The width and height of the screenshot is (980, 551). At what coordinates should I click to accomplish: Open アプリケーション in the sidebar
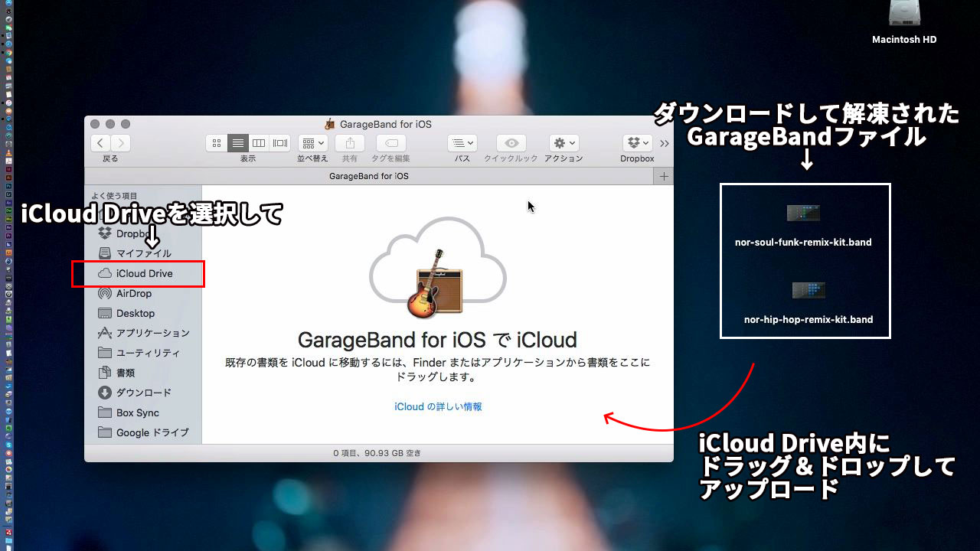pos(143,333)
